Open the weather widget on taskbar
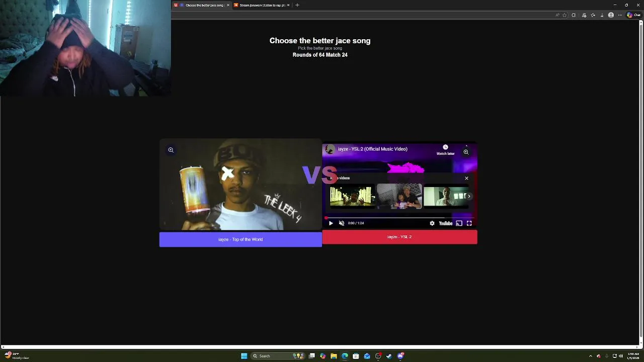This screenshot has width=644, height=362. [16, 355]
